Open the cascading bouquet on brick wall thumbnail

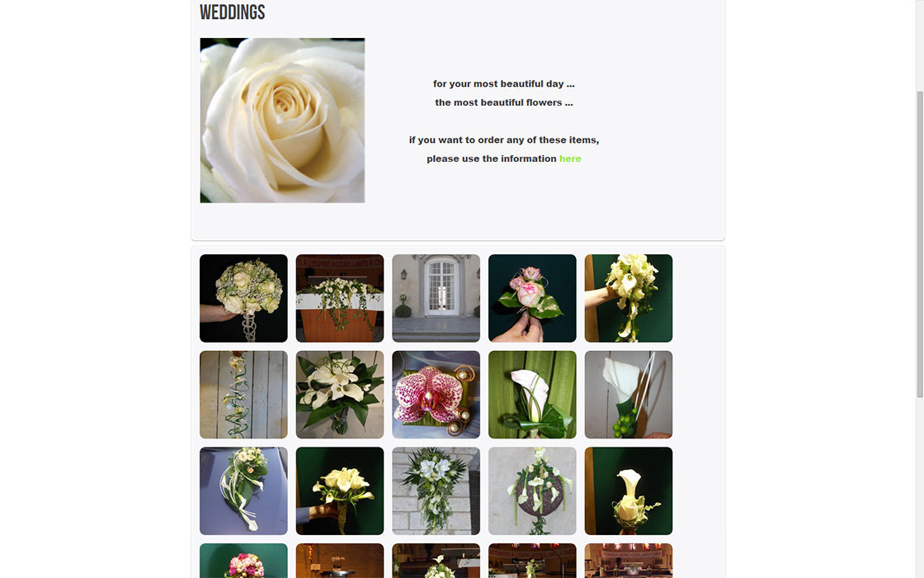click(x=436, y=490)
